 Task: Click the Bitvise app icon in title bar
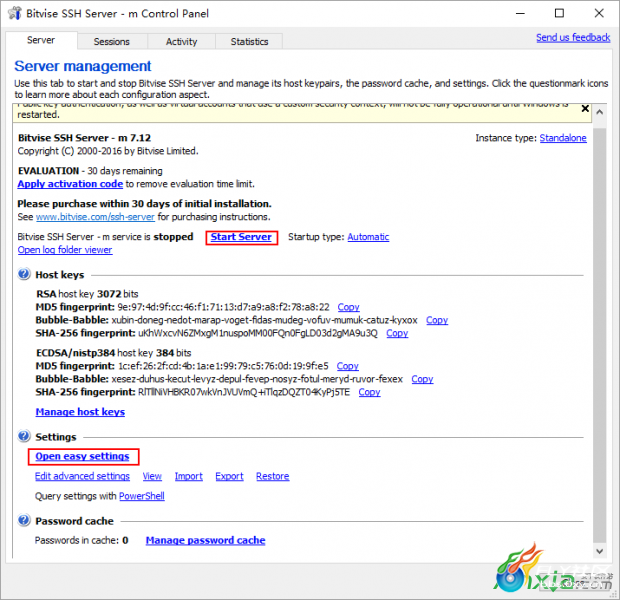click(x=14, y=13)
